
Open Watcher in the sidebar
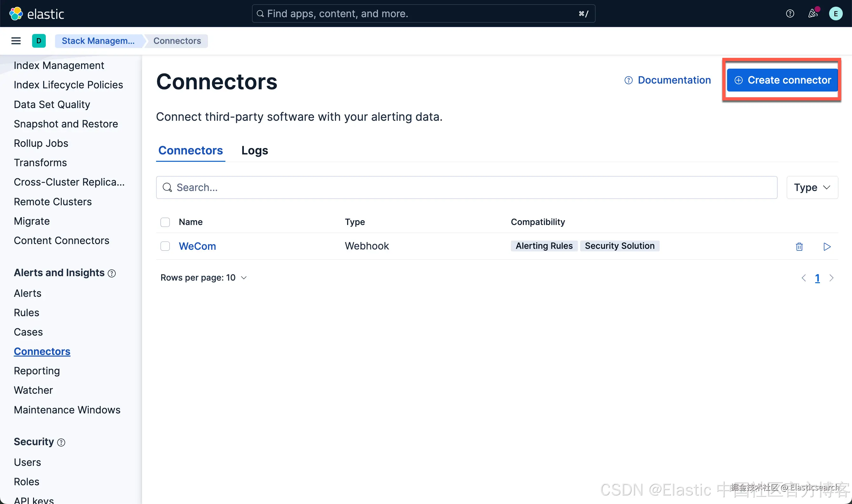click(x=33, y=390)
